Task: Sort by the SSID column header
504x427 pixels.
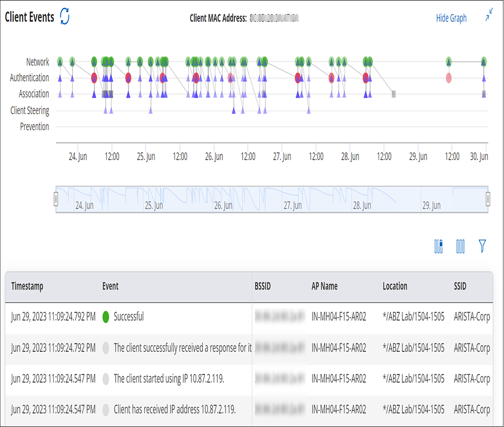Action: click(x=460, y=286)
